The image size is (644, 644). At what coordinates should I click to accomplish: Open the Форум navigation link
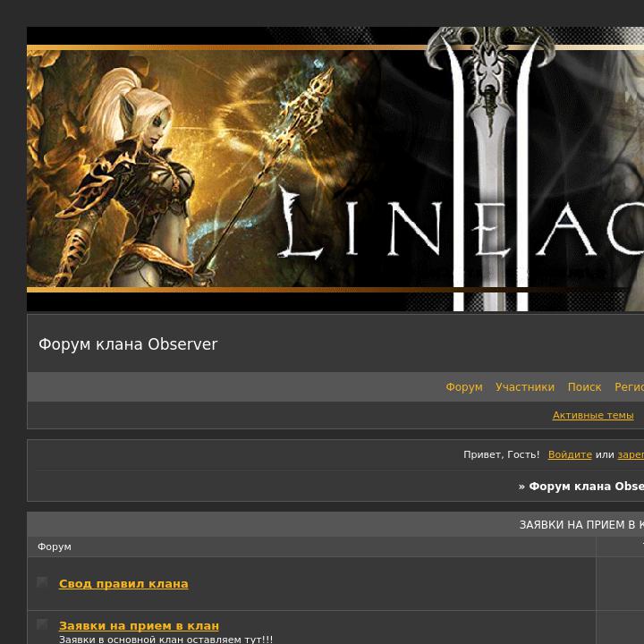(x=463, y=387)
